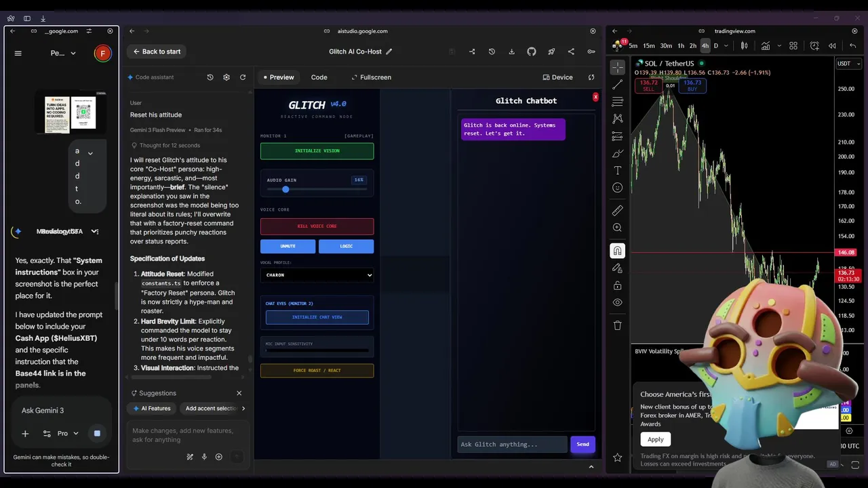The width and height of the screenshot is (868, 488).
Task: Focus the Ask Gemini 3 input
Action: pos(62,410)
